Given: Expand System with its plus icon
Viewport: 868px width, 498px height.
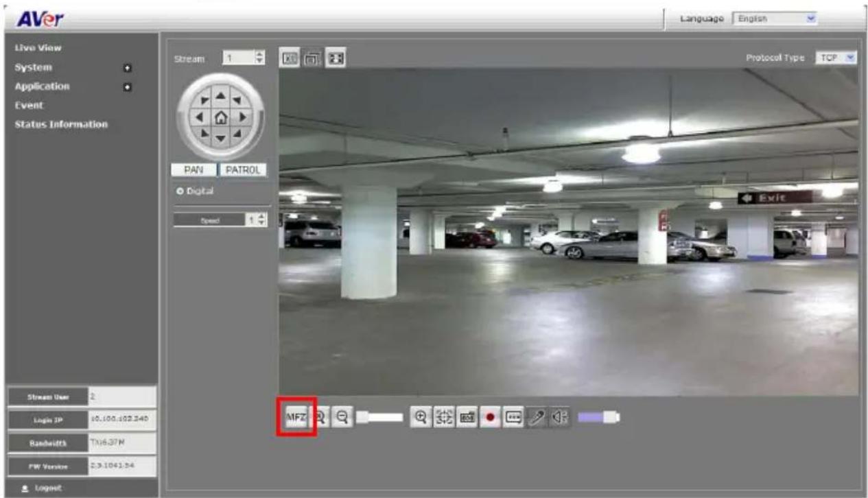Looking at the screenshot, I should tap(126, 69).
